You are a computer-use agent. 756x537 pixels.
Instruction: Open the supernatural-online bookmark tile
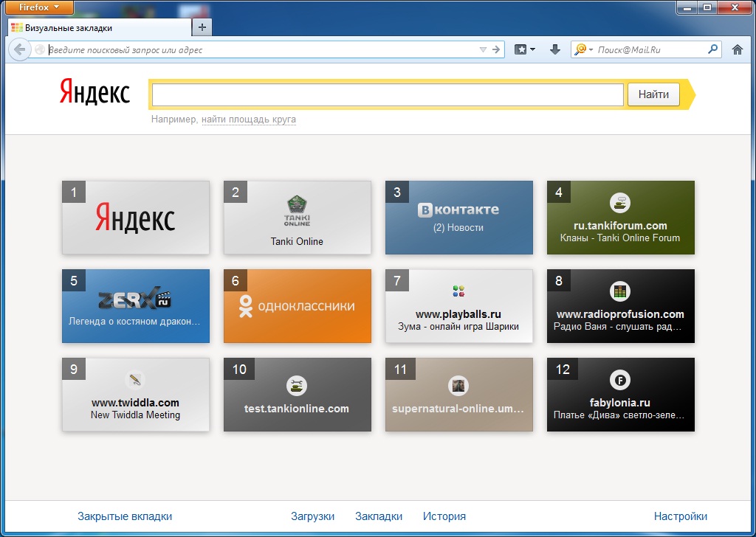[x=459, y=395]
